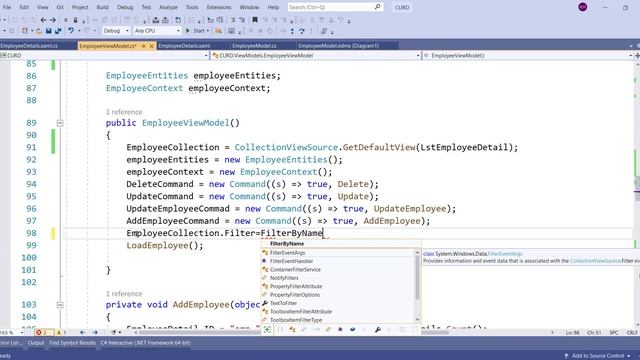Click the Ln 98 line indicator
This screenshot has width=640, height=360.
(573, 333)
